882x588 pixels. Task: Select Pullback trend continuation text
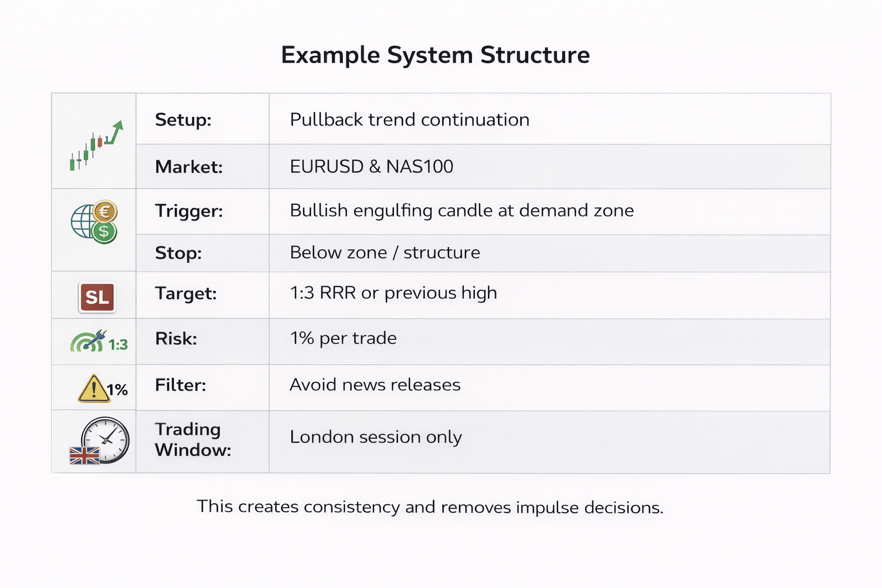point(409,119)
